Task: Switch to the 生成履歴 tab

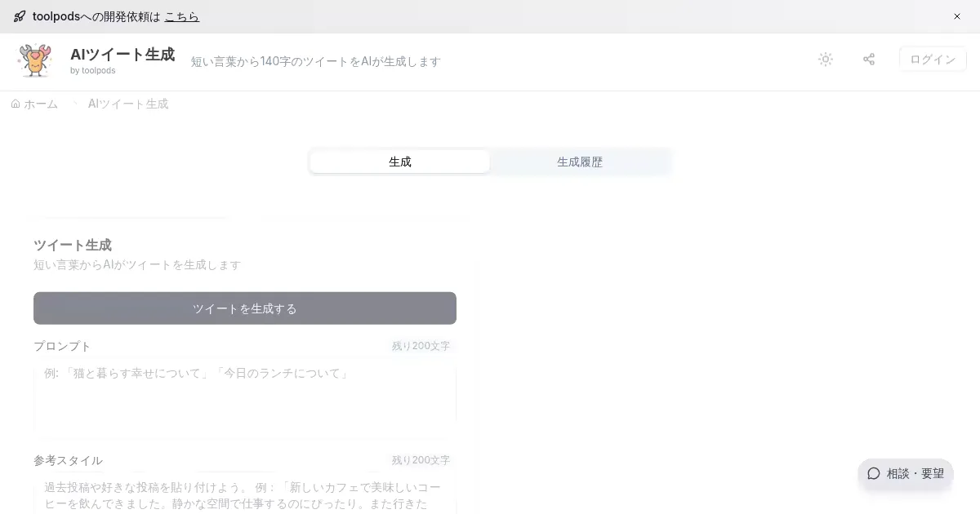Action: tap(580, 162)
